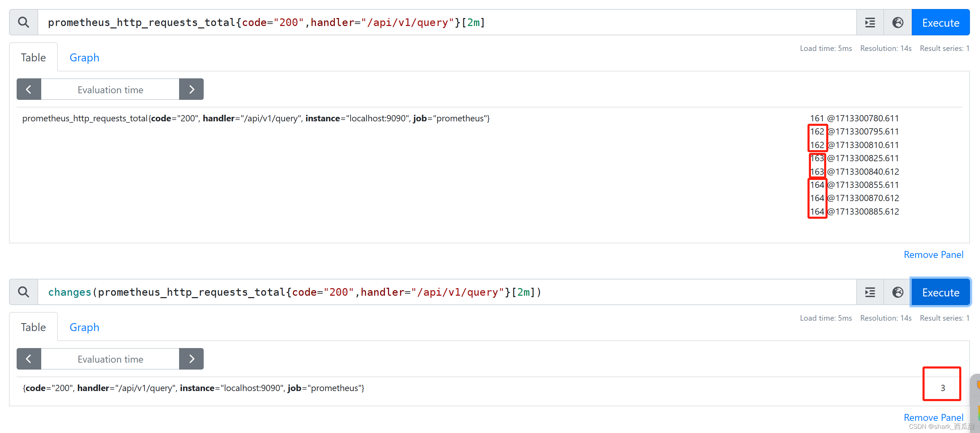Focus the Evaluation time field in second panel
This screenshot has height=433, width=980.
[110, 359]
